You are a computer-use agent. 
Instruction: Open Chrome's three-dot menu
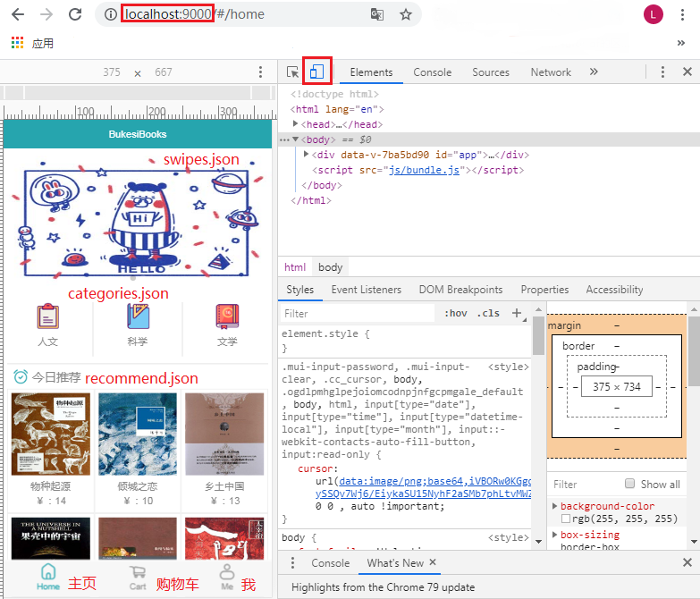click(682, 14)
